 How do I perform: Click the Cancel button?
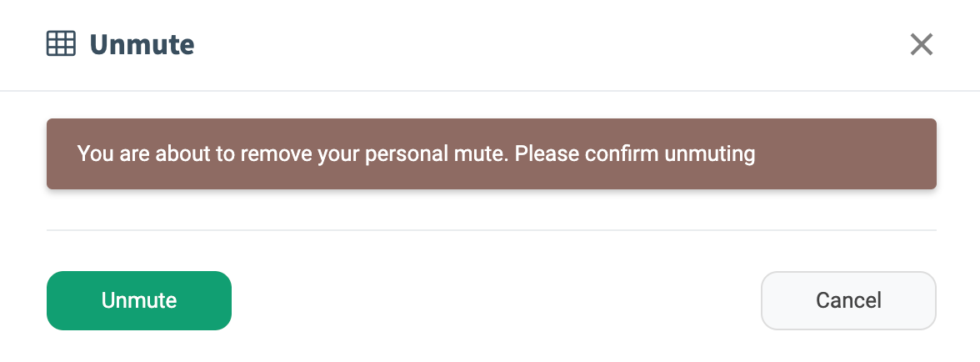pos(848,300)
